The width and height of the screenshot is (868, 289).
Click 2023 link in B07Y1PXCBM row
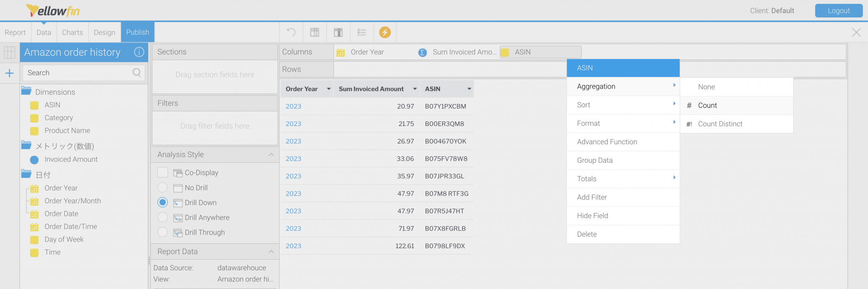click(293, 106)
